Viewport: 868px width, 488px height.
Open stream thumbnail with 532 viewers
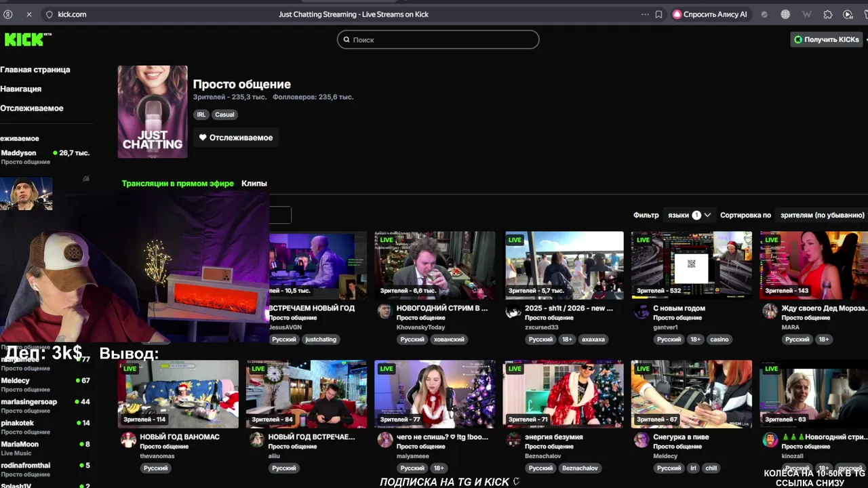pyautogui.click(x=691, y=265)
